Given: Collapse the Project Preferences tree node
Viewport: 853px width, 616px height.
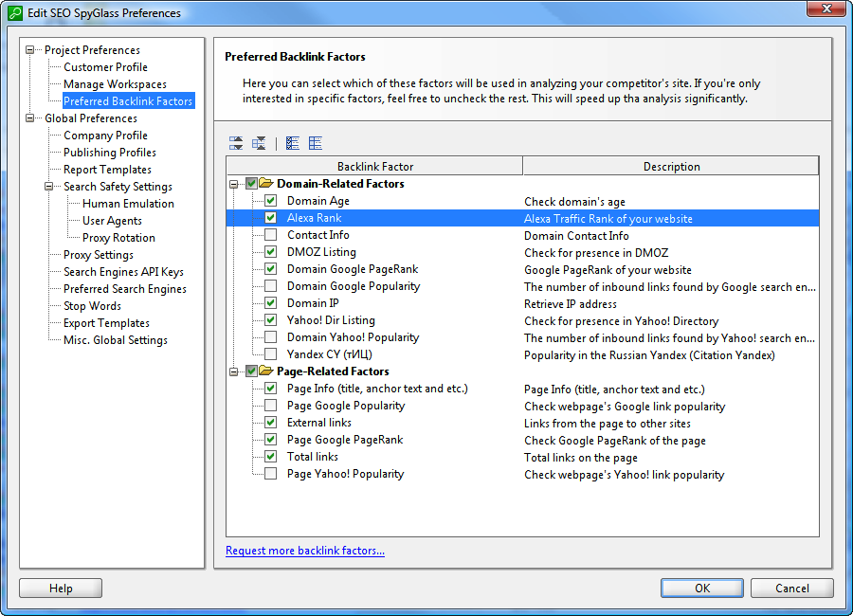Looking at the screenshot, I should [30, 49].
